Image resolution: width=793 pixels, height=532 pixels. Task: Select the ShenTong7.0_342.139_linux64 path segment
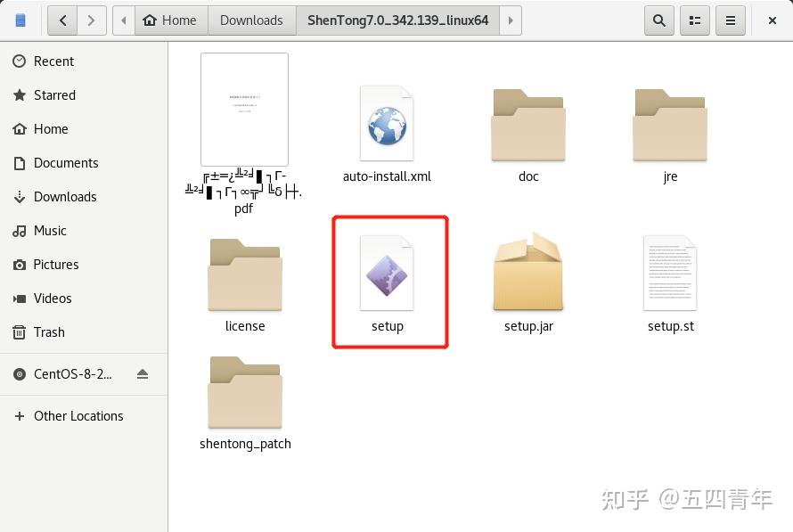(398, 20)
